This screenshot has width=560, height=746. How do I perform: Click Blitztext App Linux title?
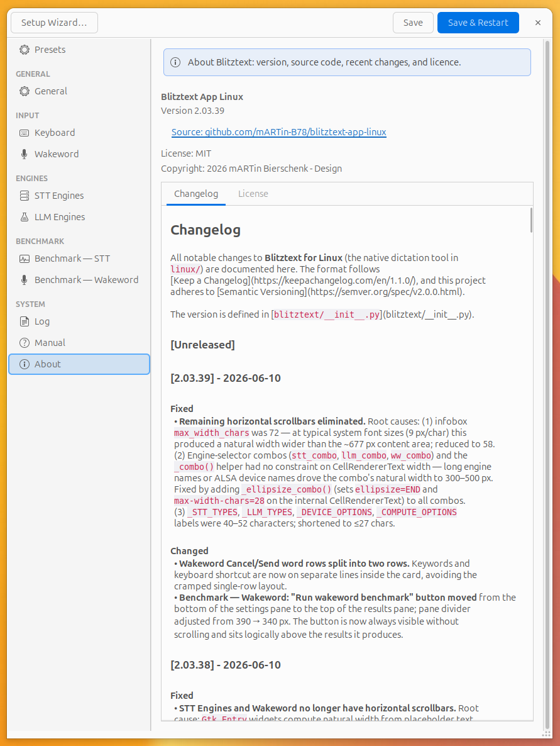202,97
